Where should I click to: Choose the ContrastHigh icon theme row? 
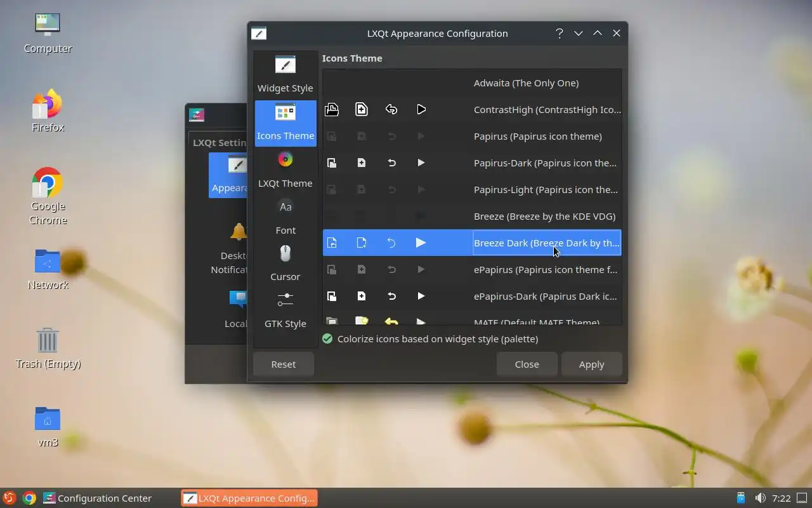click(x=472, y=109)
